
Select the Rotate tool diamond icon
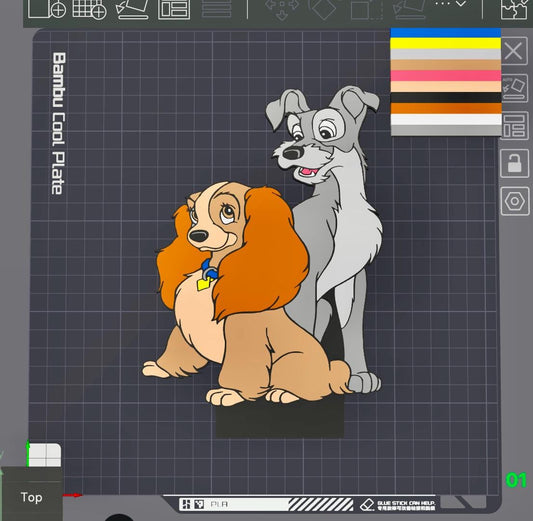(x=323, y=9)
